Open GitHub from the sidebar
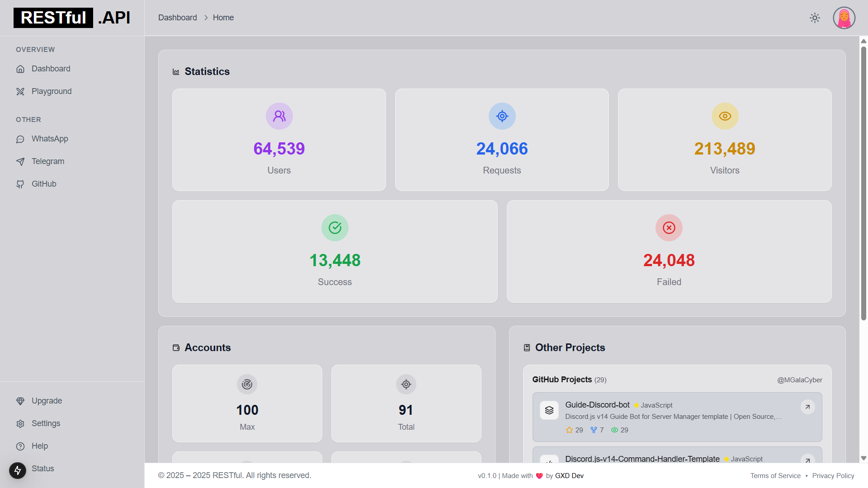This screenshot has height=488, width=868. click(x=44, y=184)
